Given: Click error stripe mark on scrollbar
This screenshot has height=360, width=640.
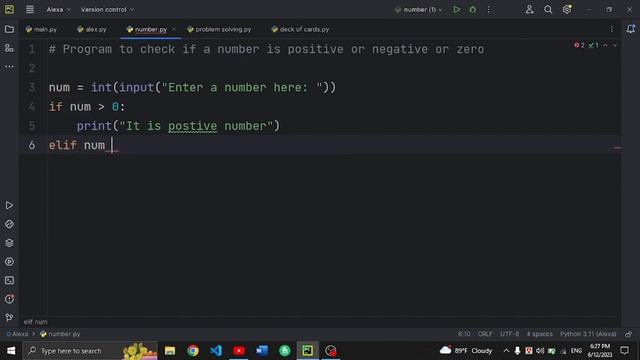Looking at the screenshot, I should pos(617,148).
